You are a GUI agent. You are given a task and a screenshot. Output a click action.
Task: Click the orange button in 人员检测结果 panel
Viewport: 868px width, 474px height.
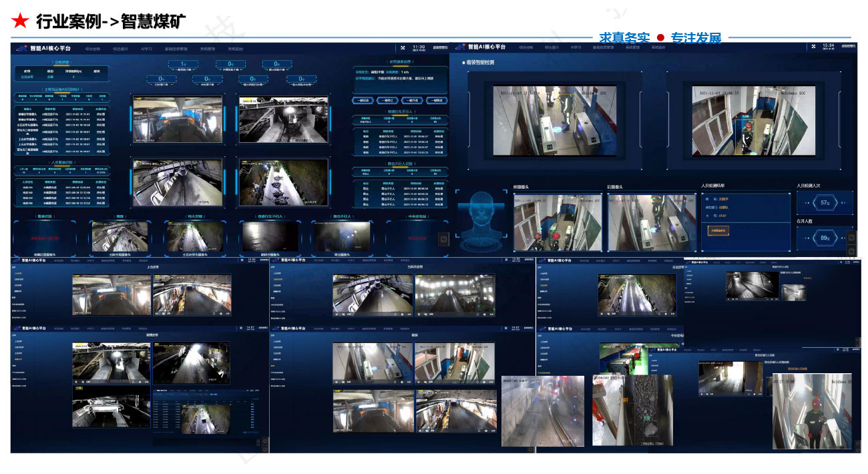(718, 230)
